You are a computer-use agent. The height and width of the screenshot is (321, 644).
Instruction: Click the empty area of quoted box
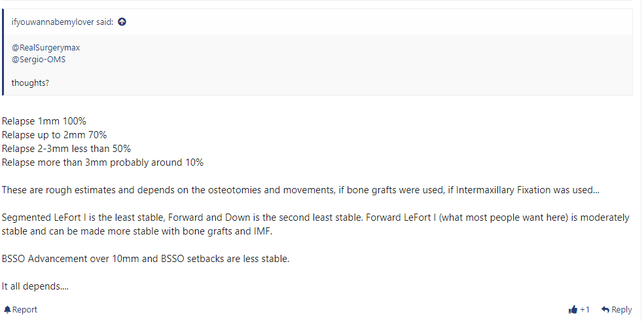click(x=370, y=66)
